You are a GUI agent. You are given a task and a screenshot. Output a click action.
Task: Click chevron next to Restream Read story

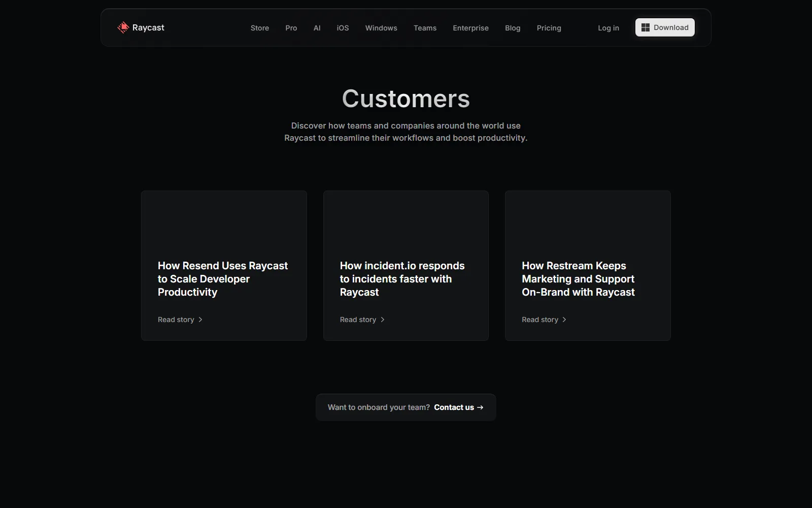pyautogui.click(x=564, y=320)
